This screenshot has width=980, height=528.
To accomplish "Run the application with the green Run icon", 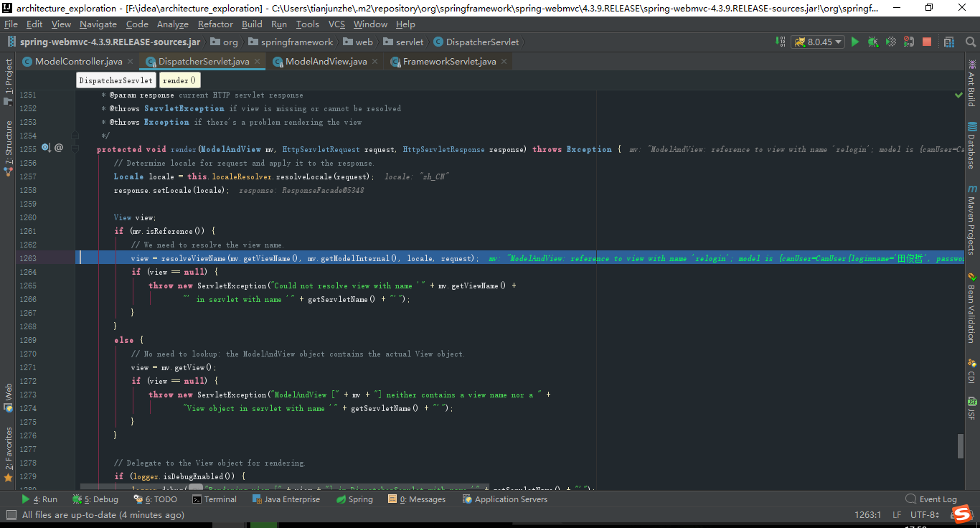I will click(x=855, y=42).
